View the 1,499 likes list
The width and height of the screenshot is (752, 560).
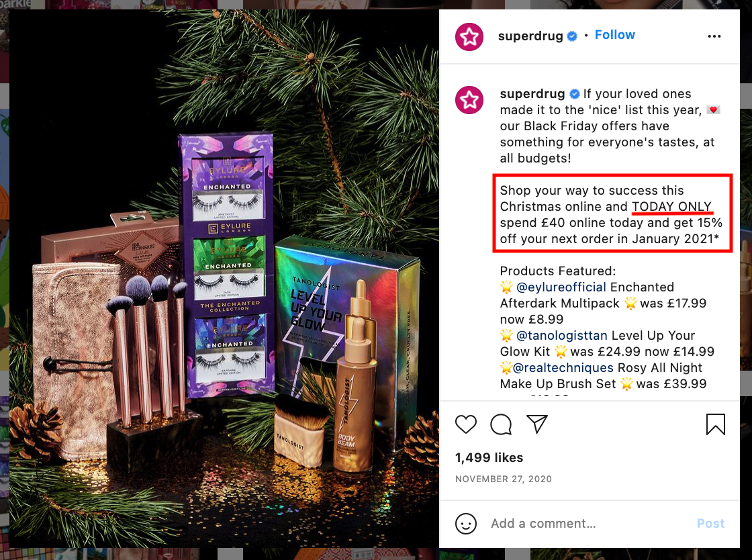pyautogui.click(x=489, y=458)
